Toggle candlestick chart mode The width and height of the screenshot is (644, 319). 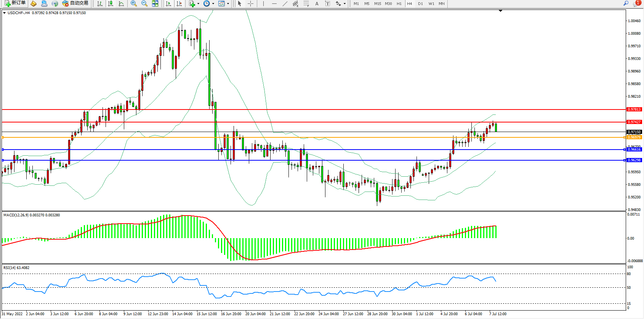coord(111,3)
